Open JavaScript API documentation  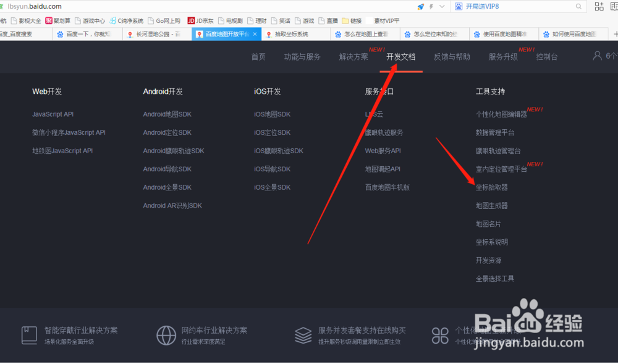pos(53,114)
